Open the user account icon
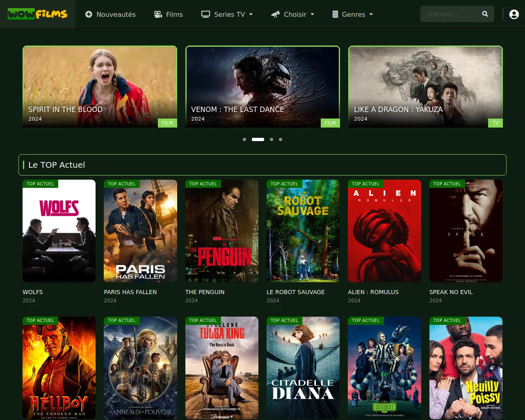The height and width of the screenshot is (420, 525). [x=514, y=14]
